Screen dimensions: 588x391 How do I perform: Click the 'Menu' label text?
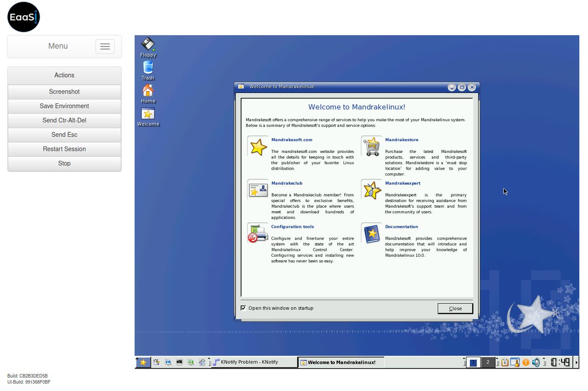click(58, 46)
